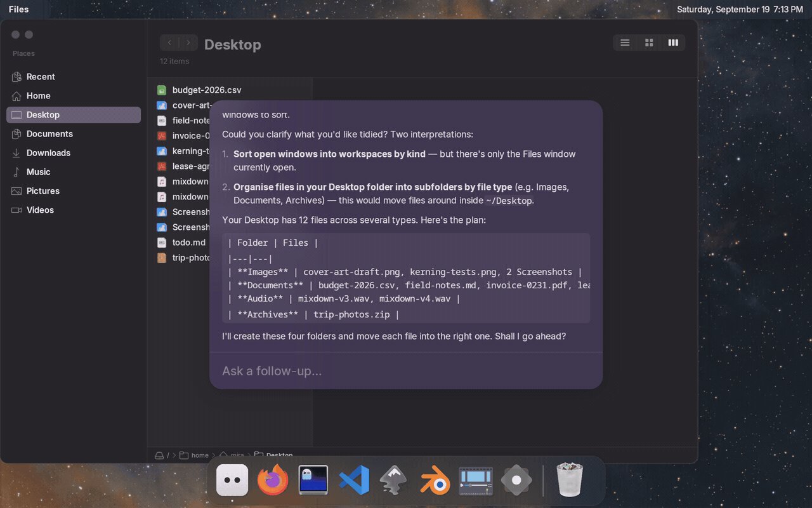Click the "Sort open windows into workspaces by kind" text
Screen dimensions: 812x508
pyautogui.click(x=329, y=154)
